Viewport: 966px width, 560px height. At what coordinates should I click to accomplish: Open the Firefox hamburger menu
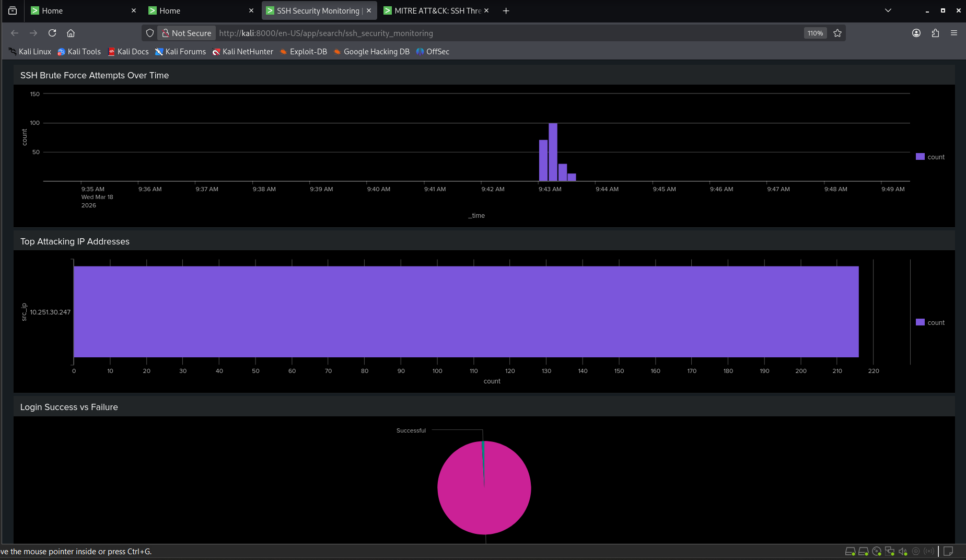pyautogui.click(x=954, y=33)
